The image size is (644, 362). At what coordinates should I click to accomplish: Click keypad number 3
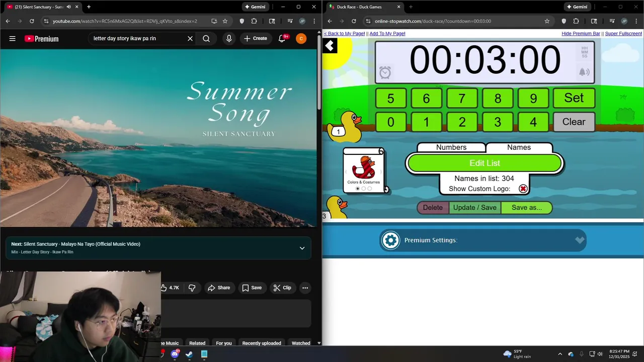[x=498, y=122]
